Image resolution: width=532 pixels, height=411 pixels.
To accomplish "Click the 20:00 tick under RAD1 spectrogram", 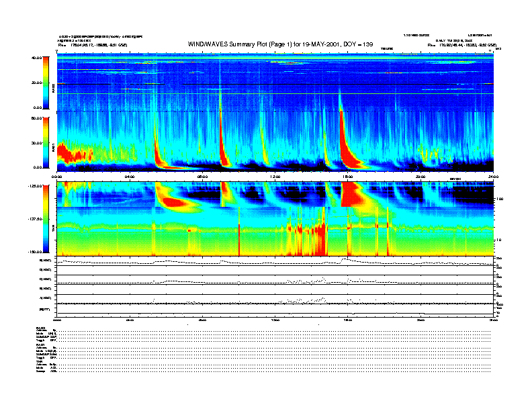I will (x=420, y=177).
